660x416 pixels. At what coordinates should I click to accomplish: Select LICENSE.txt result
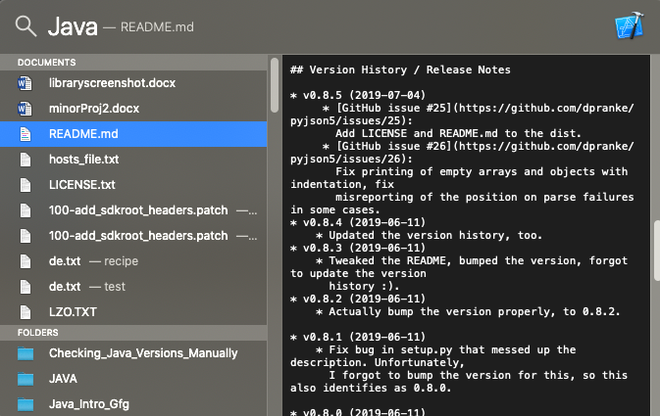tap(133, 185)
